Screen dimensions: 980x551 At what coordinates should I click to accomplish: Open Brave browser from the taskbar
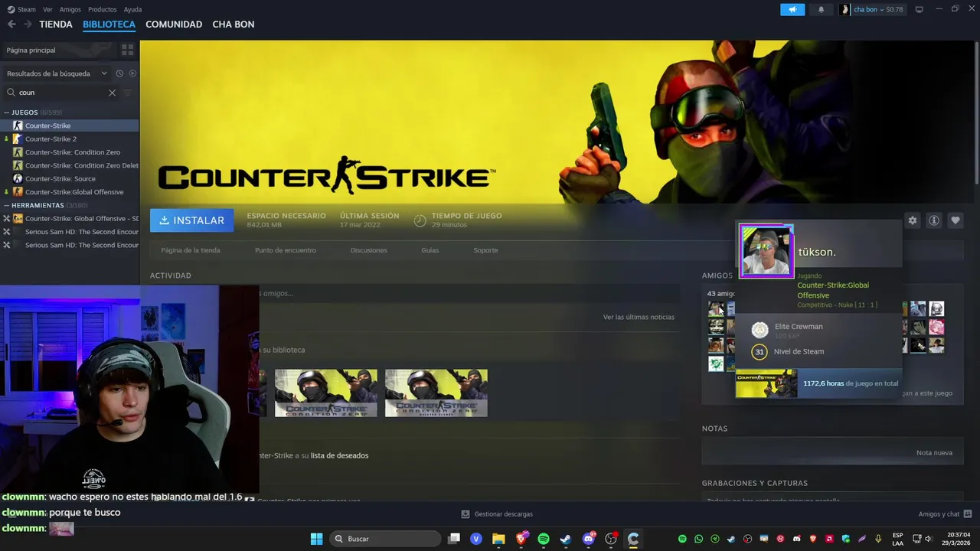click(521, 539)
